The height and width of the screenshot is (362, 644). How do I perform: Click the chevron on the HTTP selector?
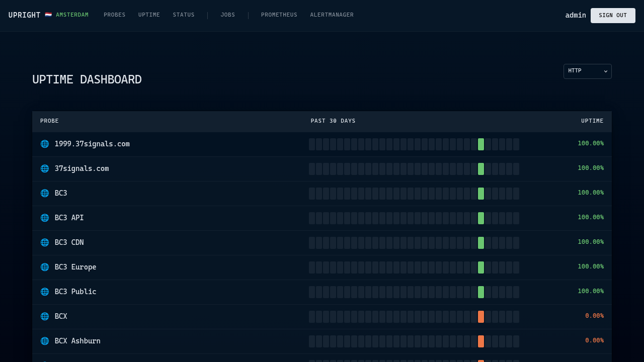coord(605,71)
